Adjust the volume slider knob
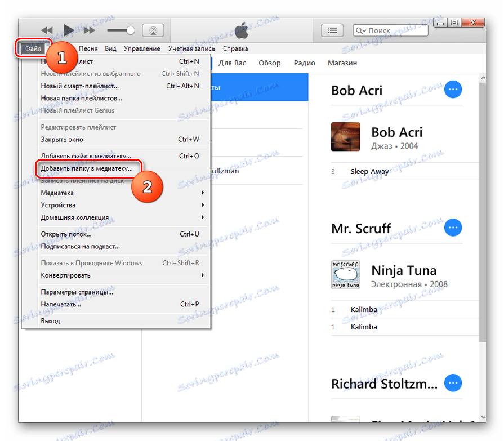The height and width of the screenshot is (441, 504). (x=130, y=30)
